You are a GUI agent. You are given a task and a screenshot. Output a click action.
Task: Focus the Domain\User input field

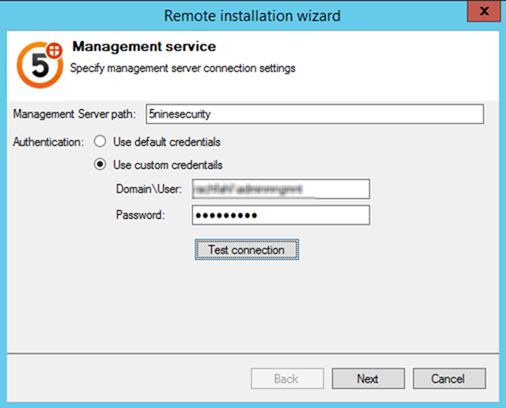281,189
